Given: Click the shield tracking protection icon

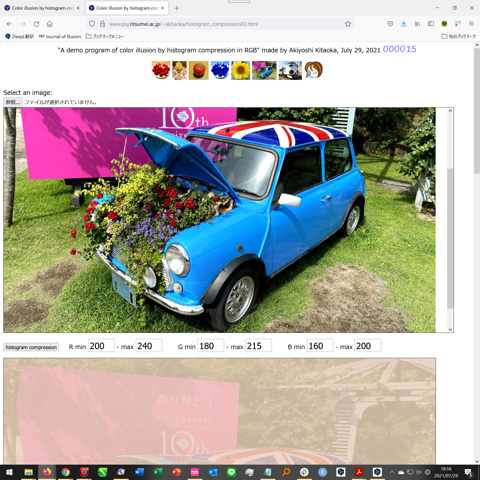Looking at the screenshot, I should coord(92,24).
